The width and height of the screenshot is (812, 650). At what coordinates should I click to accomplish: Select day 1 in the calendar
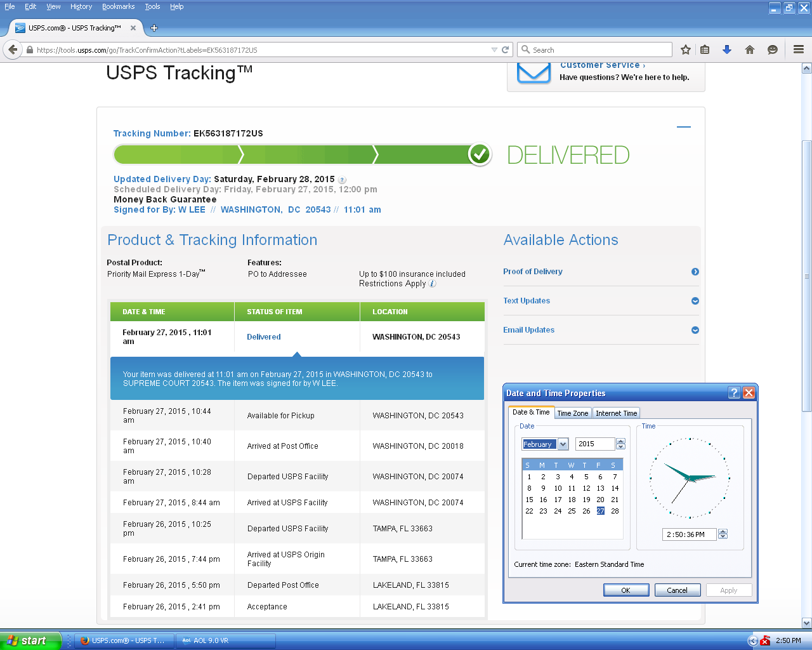pyautogui.click(x=529, y=477)
